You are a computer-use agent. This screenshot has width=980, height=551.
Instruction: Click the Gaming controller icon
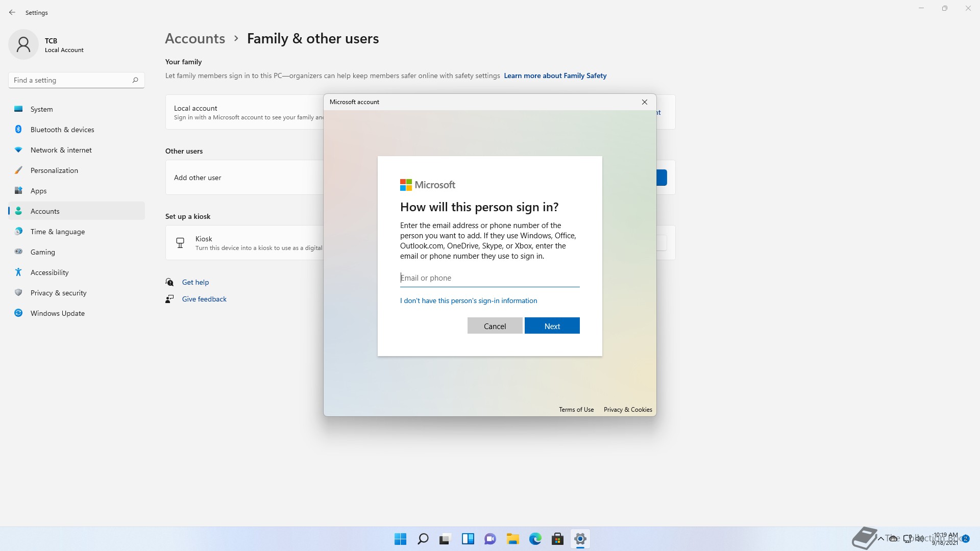point(18,252)
